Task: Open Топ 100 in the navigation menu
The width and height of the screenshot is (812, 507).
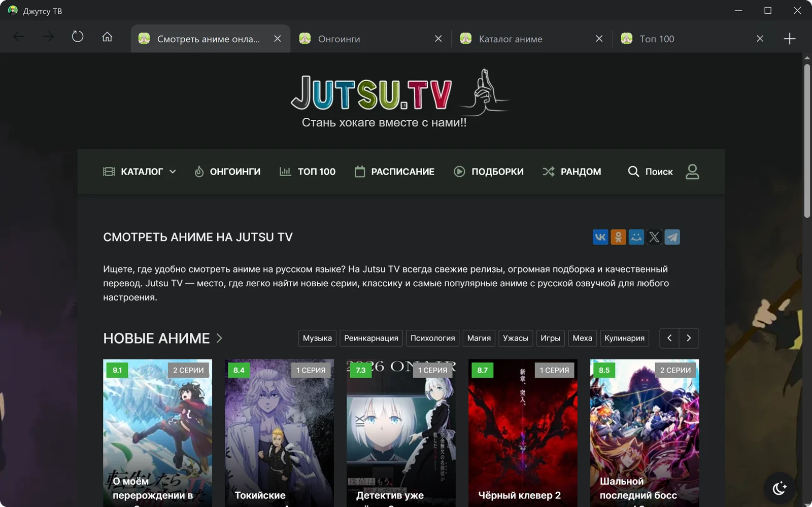Action: 308,172
